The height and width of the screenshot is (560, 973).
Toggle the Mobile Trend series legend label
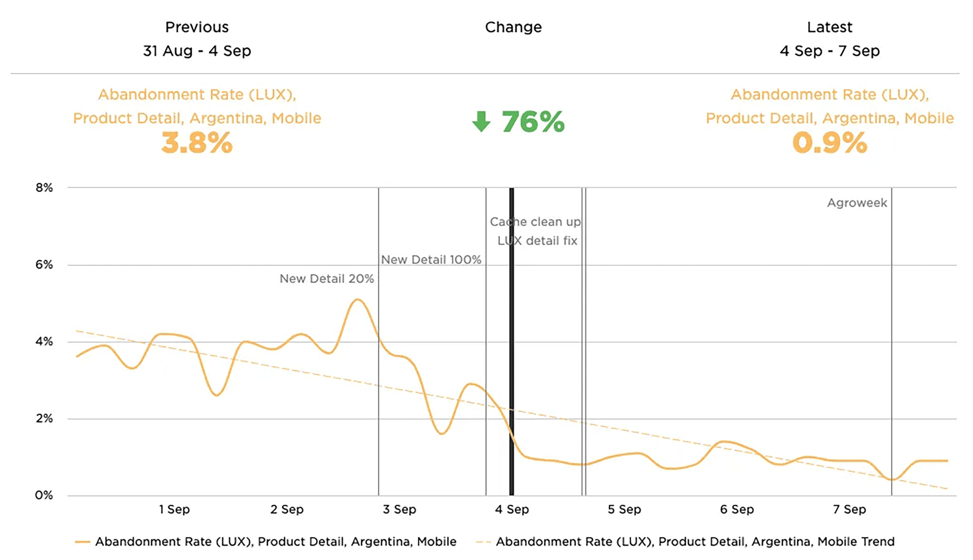(695, 542)
